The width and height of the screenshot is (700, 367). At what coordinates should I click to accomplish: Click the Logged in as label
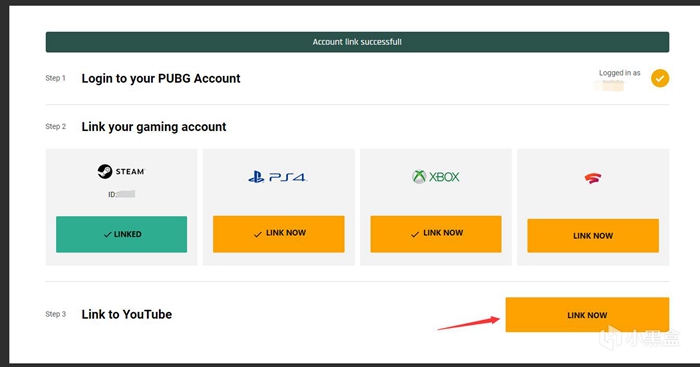click(x=619, y=73)
